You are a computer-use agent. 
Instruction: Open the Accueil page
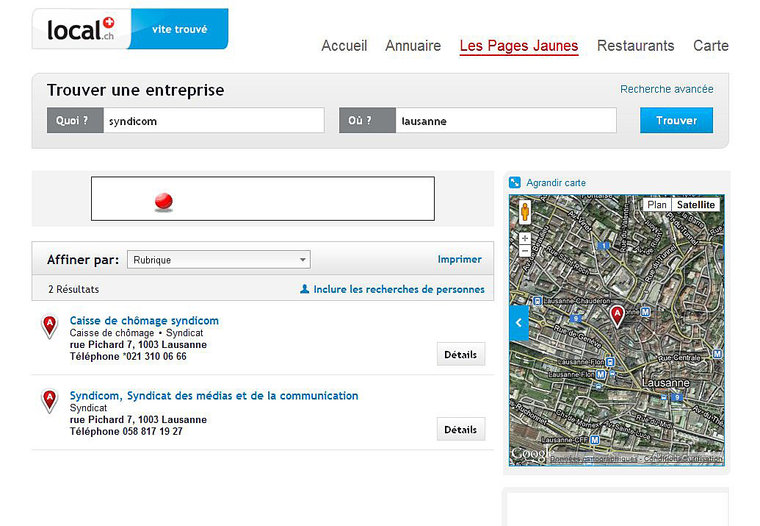pos(344,46)
